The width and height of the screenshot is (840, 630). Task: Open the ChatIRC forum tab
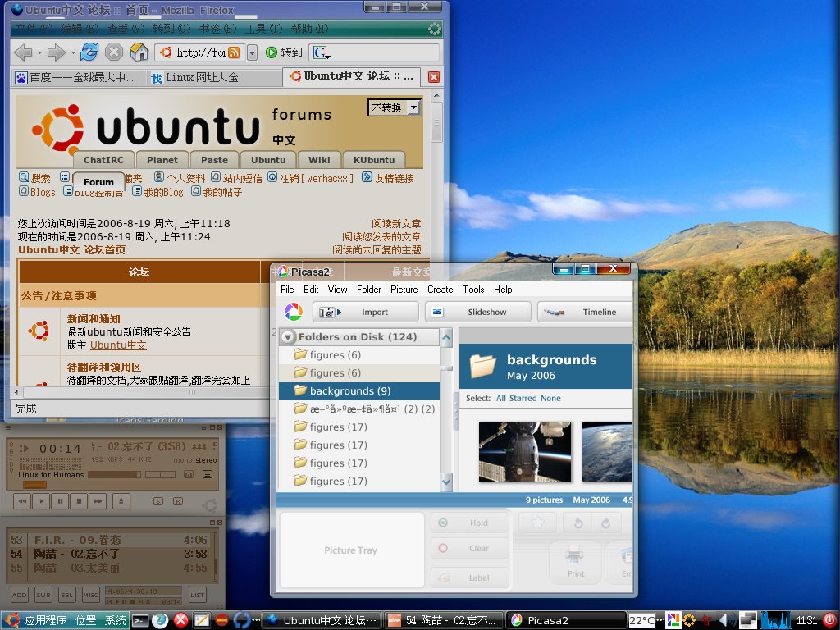103,160
